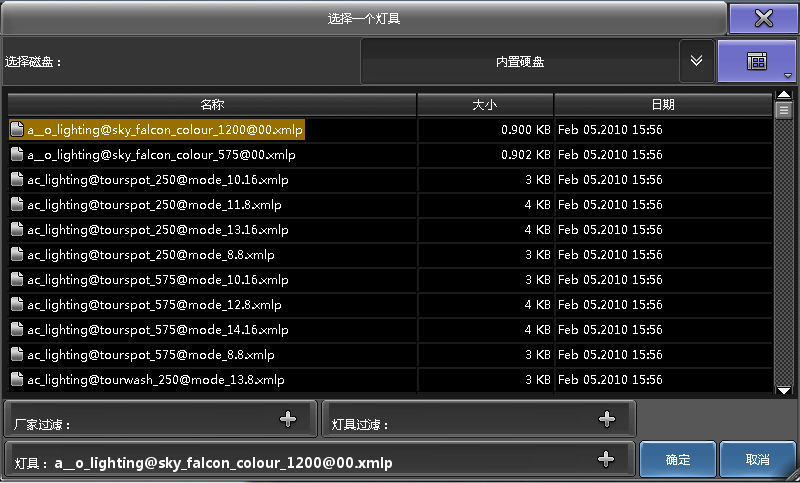The image size is (800, 483).
Task: Click file icon of tourspot_250@mode_10.16 row
Action: click(17, 180)
